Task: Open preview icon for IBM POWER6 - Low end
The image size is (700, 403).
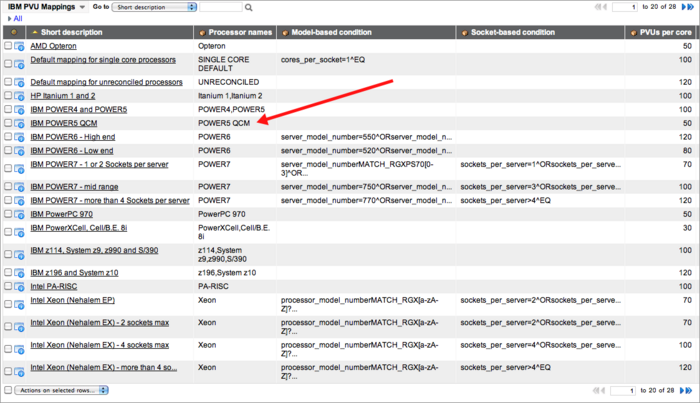Action: (19, 151)
